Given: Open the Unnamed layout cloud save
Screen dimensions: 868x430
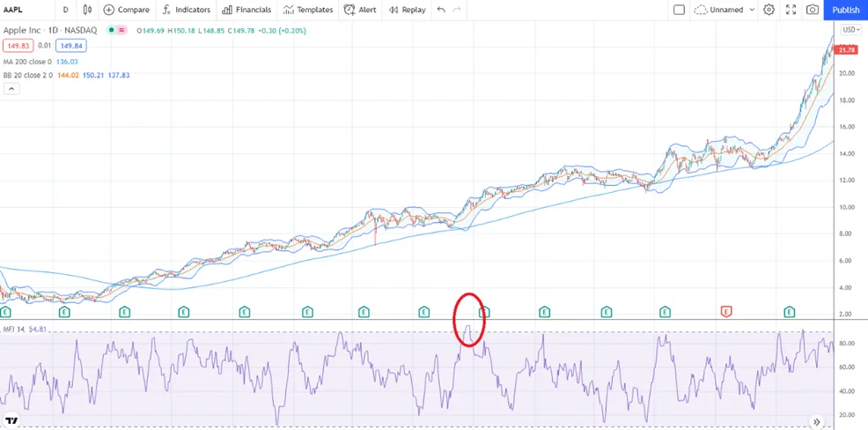Looking at the screenshot, I should click(718, 10).
